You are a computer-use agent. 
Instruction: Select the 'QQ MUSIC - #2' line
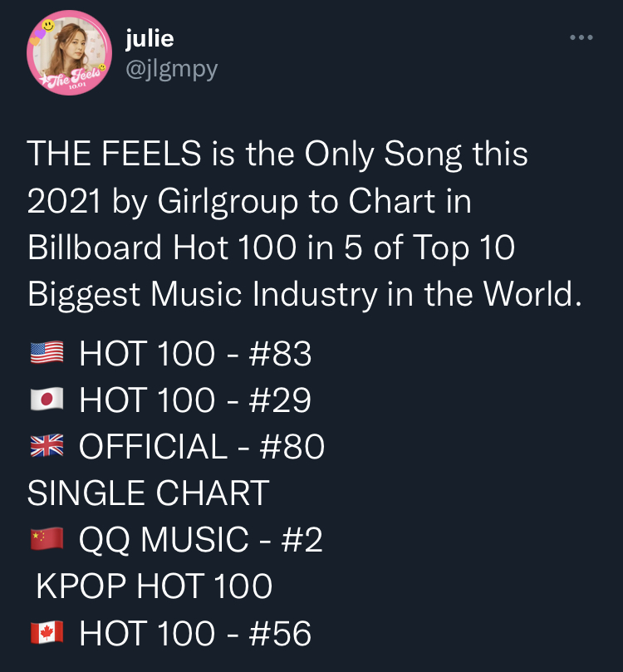tap(200, 540)
